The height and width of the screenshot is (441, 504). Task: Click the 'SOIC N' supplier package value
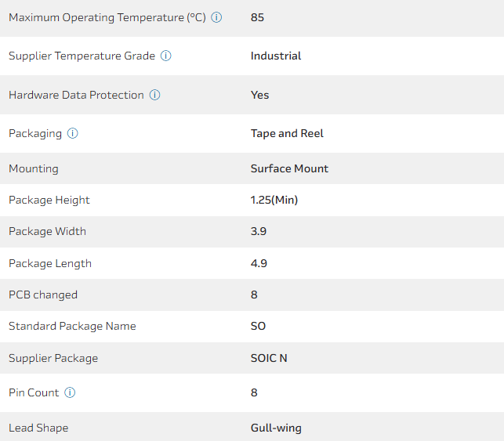tap(269, 358)
